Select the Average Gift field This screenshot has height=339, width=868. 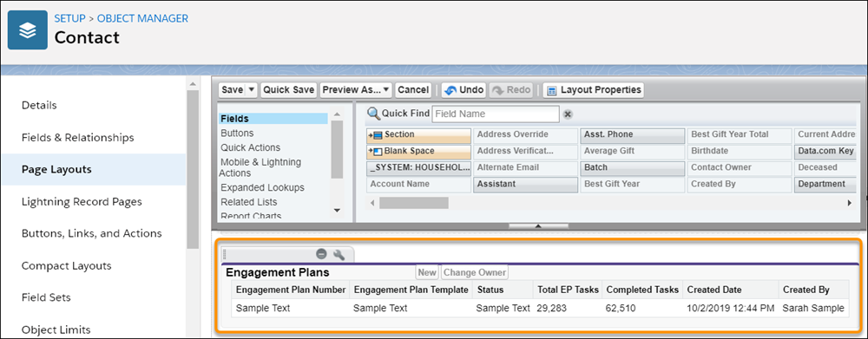(x=633, y=151)
